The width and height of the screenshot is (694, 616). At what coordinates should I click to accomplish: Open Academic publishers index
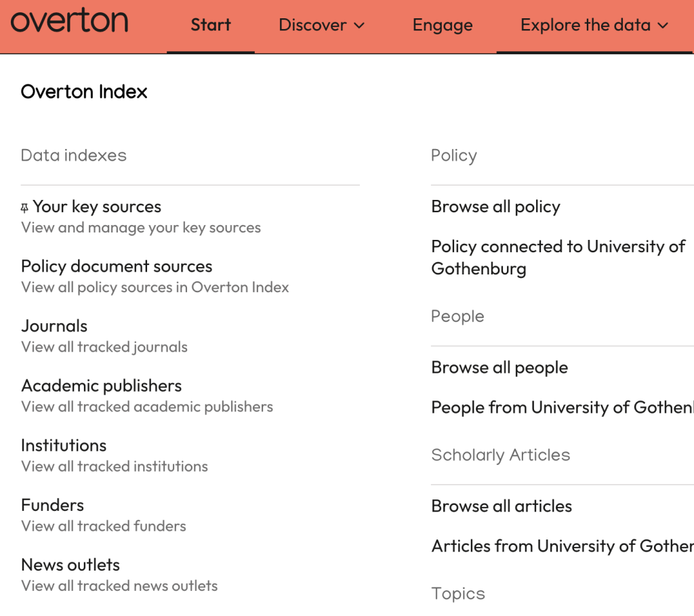pos(102,386)
